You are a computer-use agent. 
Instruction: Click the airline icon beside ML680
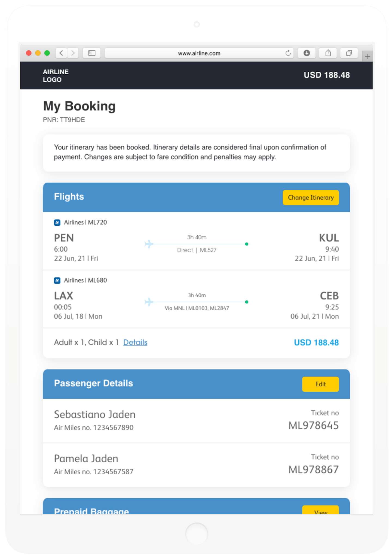pos(57,280)
